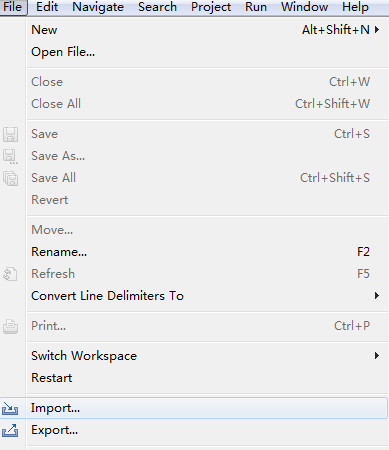Click the Save All stacked disks icon
This screenshot has height=450, width=389.
[x=11, y=178]
